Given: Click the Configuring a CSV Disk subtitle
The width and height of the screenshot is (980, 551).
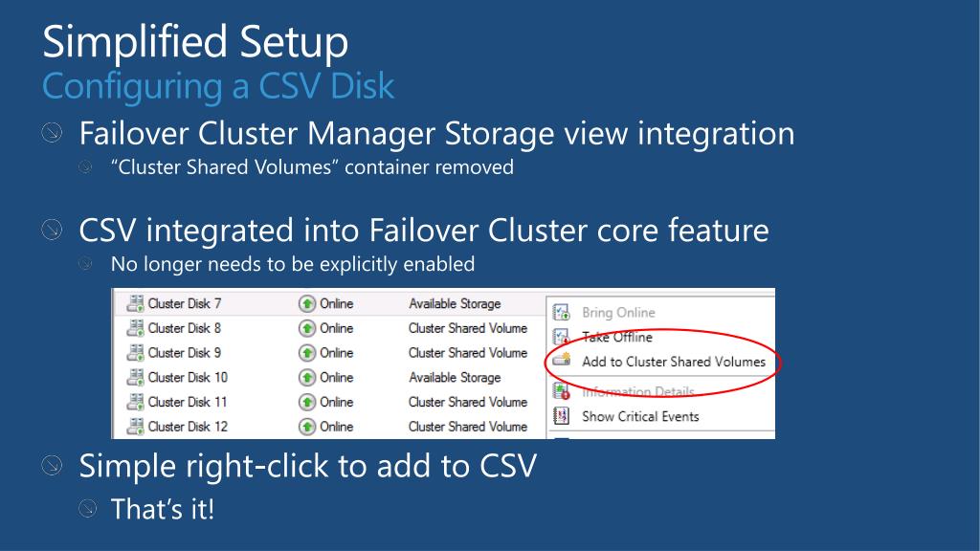Looking at the screenshot, I should [218, 86].
